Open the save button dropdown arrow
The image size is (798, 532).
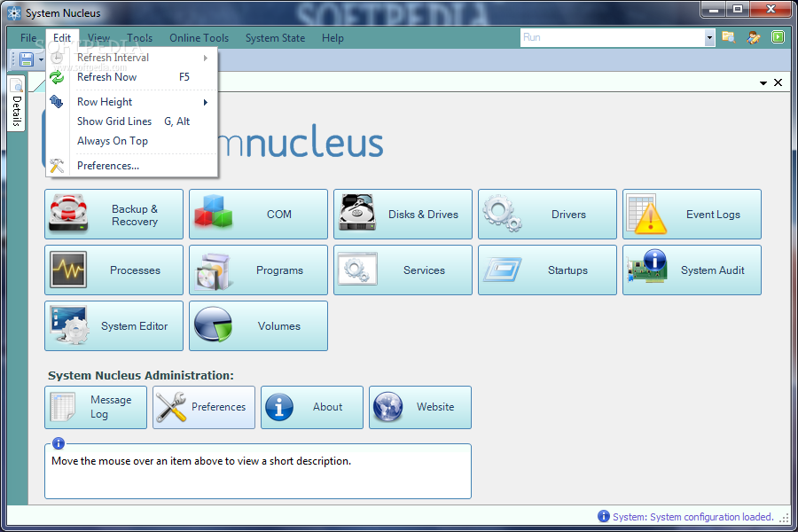41,60
